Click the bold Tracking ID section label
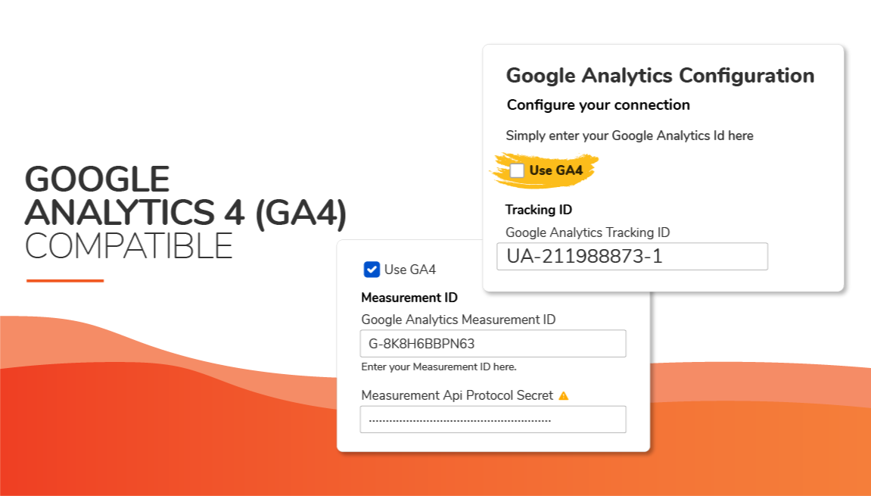The width and height of the screenshot is (871, 496). pyautogui.click(x=539, y=210)
